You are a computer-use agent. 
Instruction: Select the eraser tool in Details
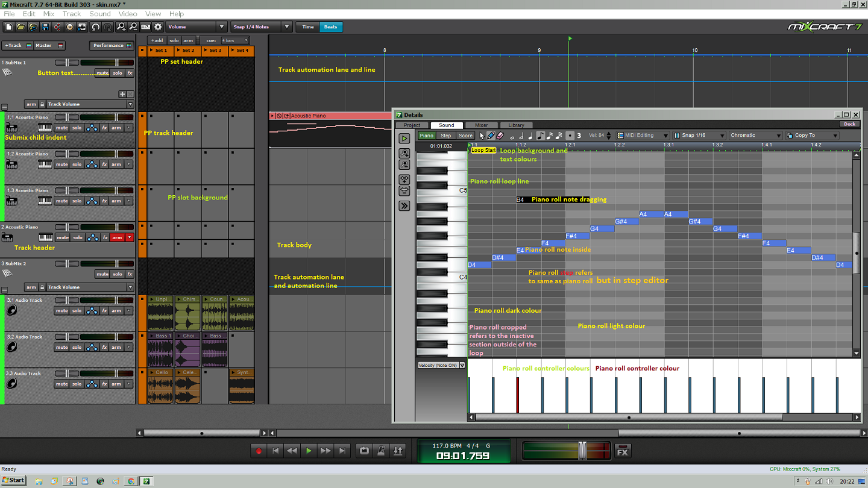(500, 136)
